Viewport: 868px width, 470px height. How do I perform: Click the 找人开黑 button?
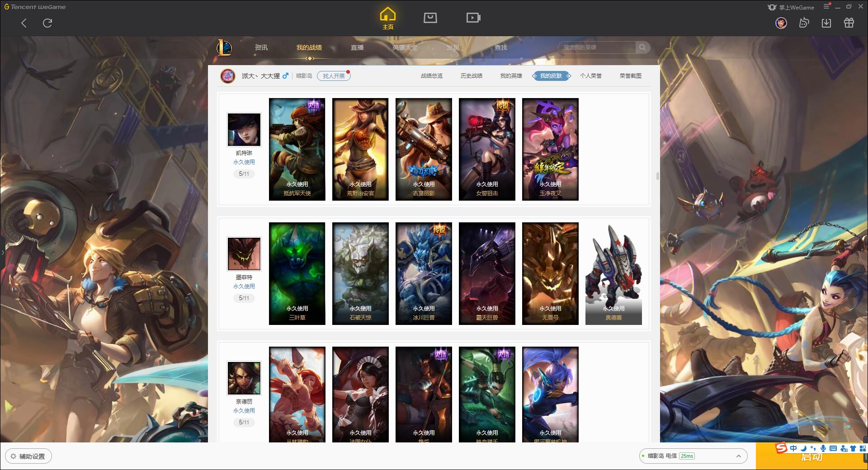[x=334, y=76]
